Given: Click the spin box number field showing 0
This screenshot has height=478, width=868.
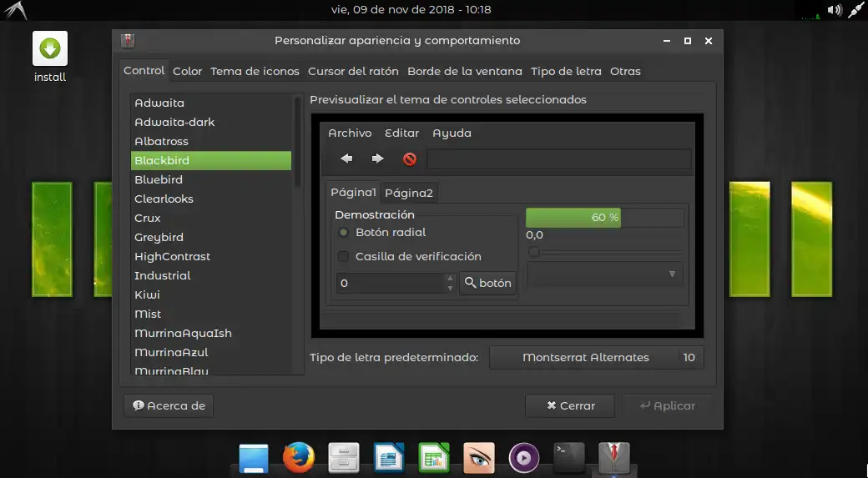Looking at the screenshot, I should [x=391, y=284].
